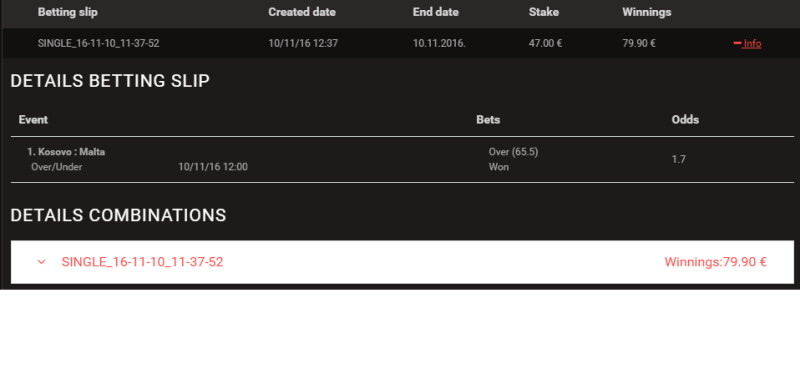Click the End date column header
The height and width of the screenshot is (384, 800).
point(436,12)
